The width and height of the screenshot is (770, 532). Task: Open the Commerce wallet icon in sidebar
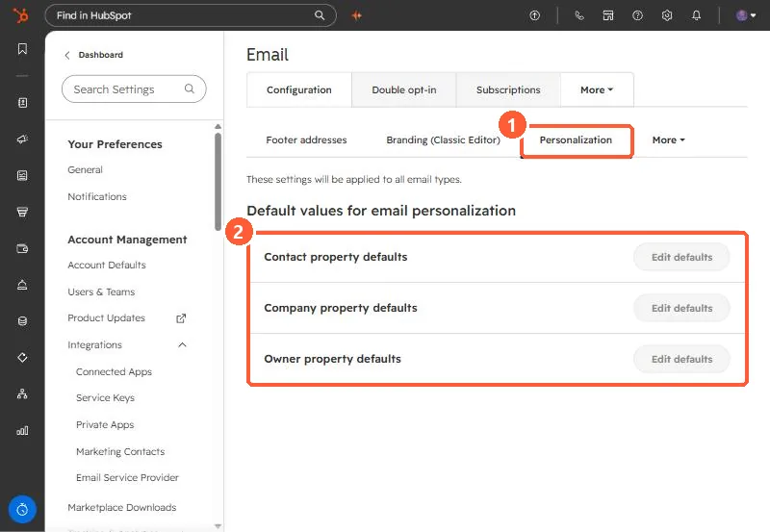point(22,248)
